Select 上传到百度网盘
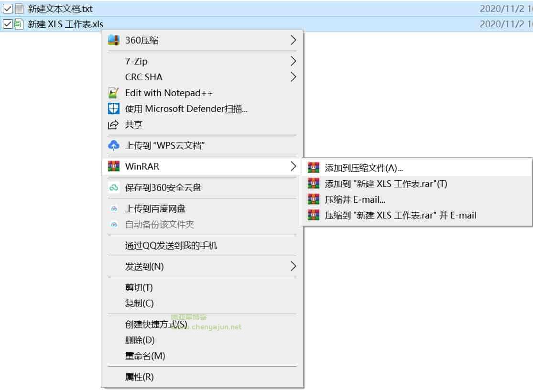The image size is (533, 392). pyautogui.click(x=202, y=208)
